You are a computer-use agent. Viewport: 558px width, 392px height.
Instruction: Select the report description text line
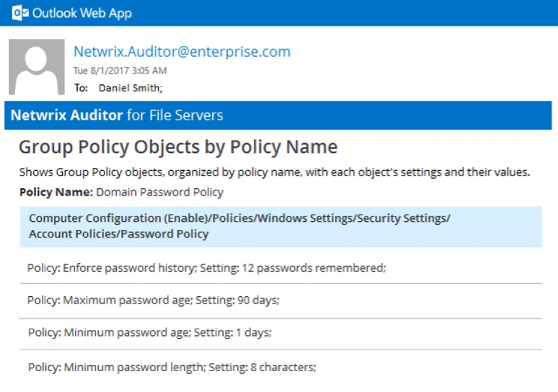[275, 172]
